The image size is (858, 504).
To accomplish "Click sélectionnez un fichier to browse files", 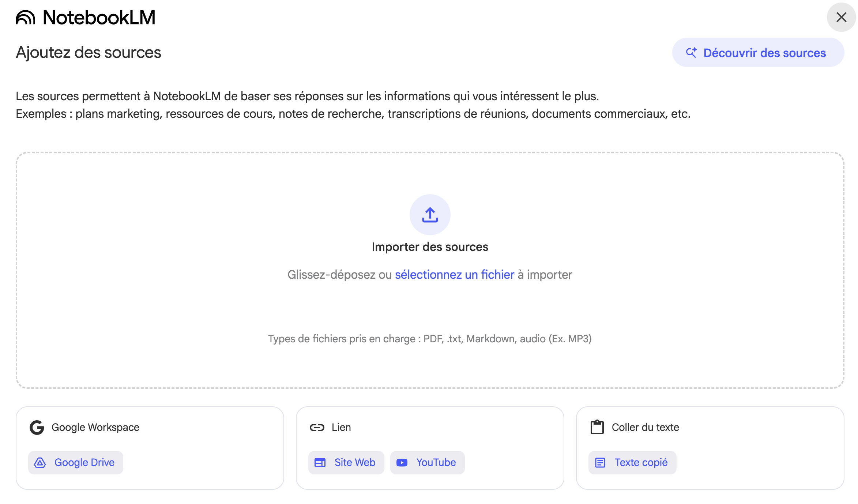I will pyautogui.click(x=454, y=275).
